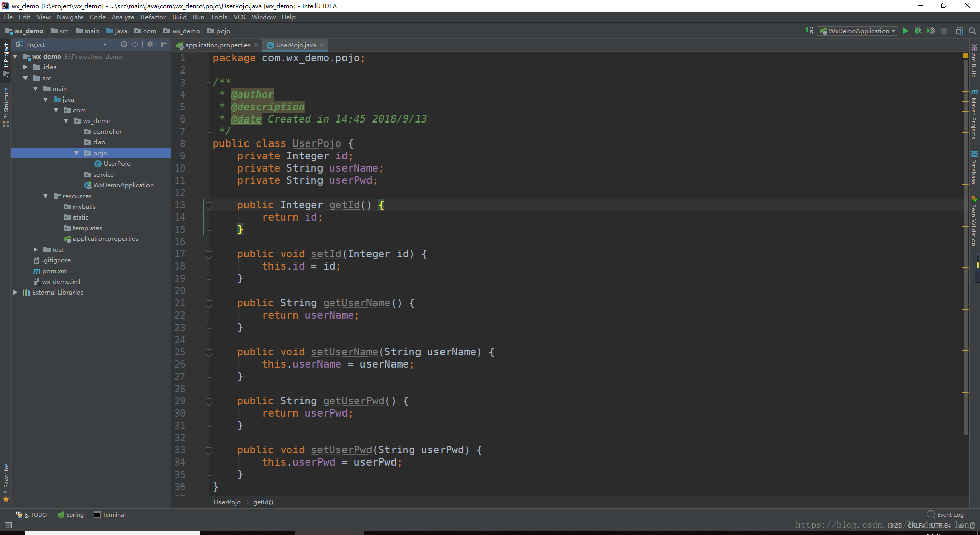Viewport: 980px width, 535px height.
Task: Run with coverage icon in toolbar
Action: point(931,31)
